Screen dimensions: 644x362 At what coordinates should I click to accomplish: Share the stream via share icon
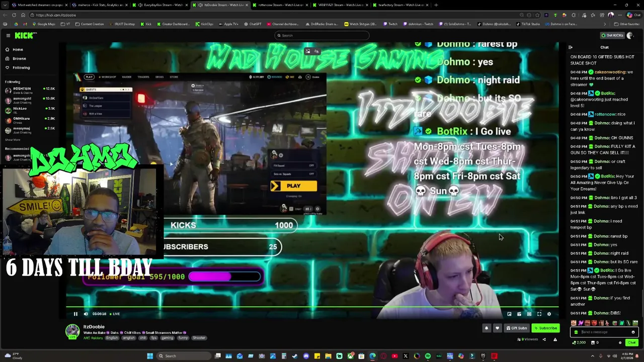(544, 339)
